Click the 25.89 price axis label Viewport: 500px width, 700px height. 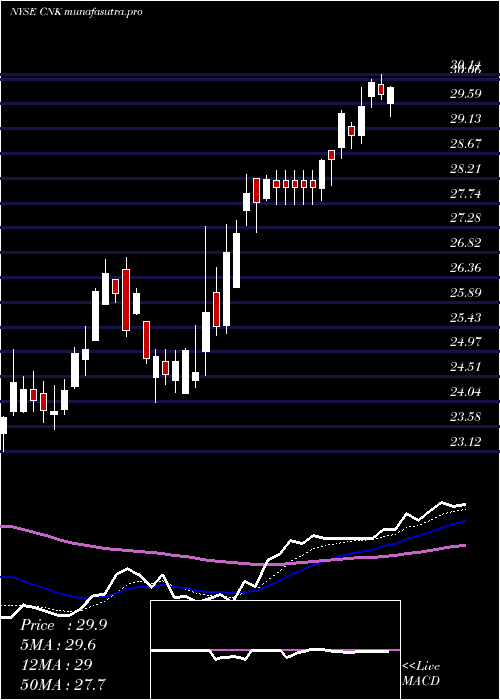tap(466, 293)
